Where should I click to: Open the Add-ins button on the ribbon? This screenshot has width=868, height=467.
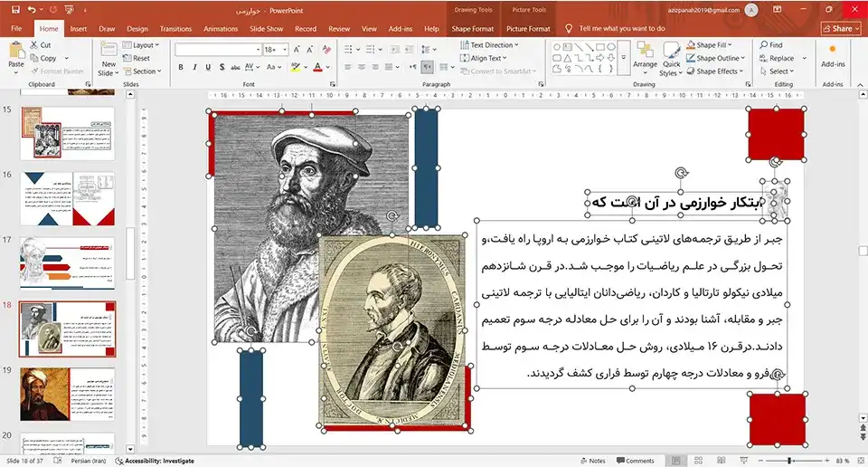[x=833, y=57]
